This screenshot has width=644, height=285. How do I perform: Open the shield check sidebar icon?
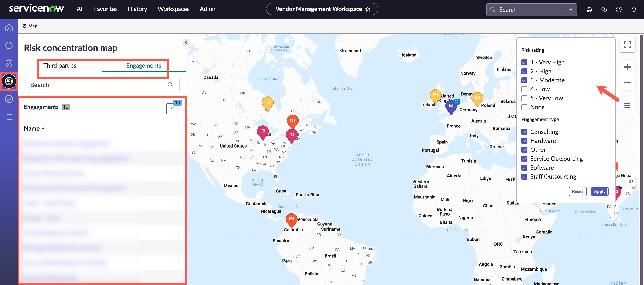9,63
